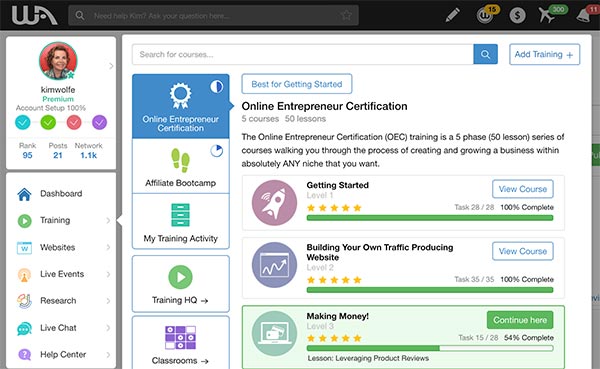Open Classrooms tile
Image resolution: width=600 pixels, height=369 pixels.
click(181, 343)
